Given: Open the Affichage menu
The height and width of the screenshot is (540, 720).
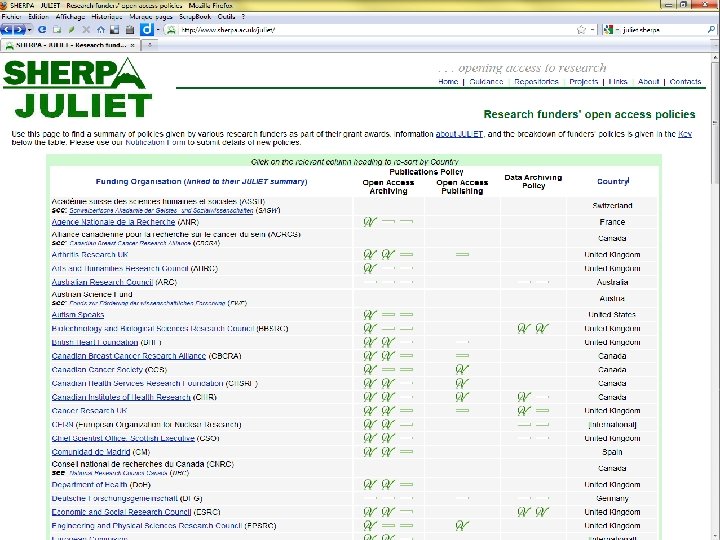Looking at the screenshot, I should 70,17.
